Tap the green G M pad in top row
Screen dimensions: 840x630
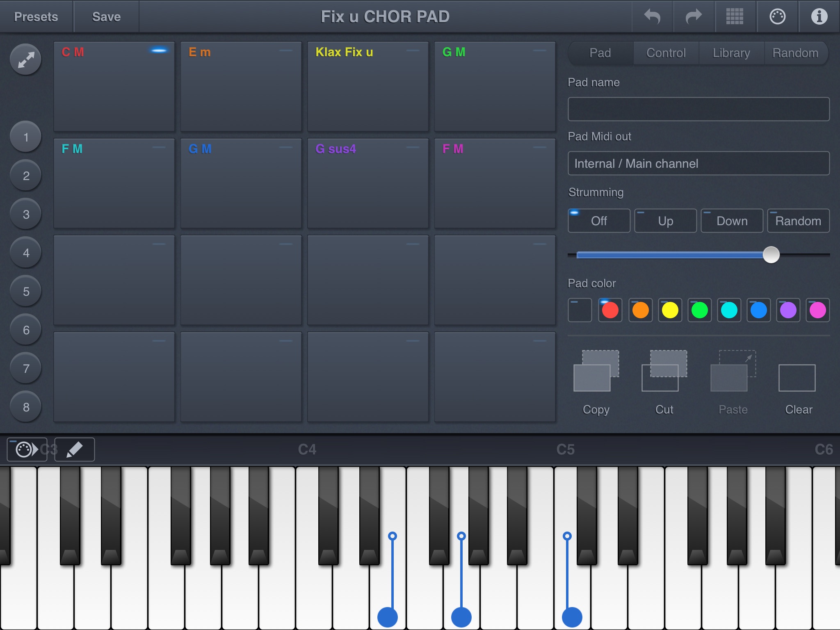click(x=495, y=87)
